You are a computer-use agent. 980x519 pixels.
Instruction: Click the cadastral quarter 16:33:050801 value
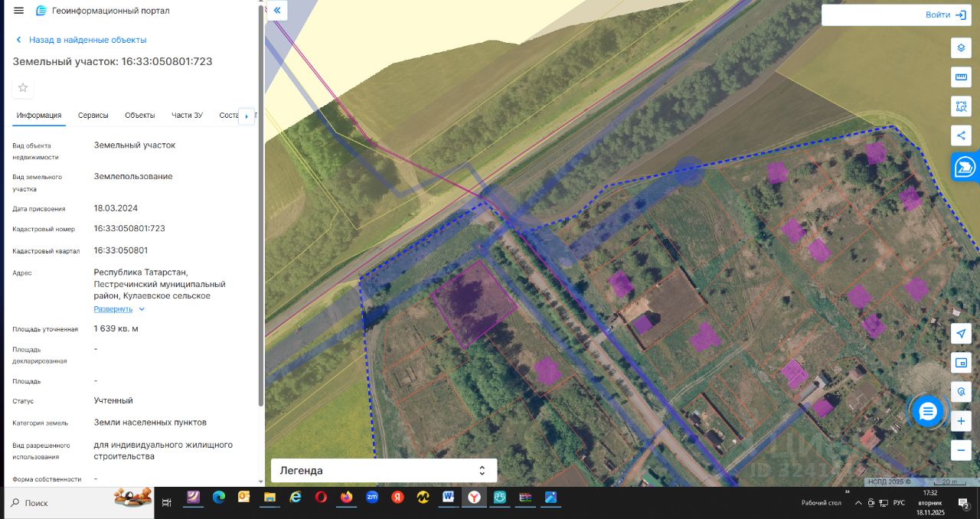pos(121,250)
